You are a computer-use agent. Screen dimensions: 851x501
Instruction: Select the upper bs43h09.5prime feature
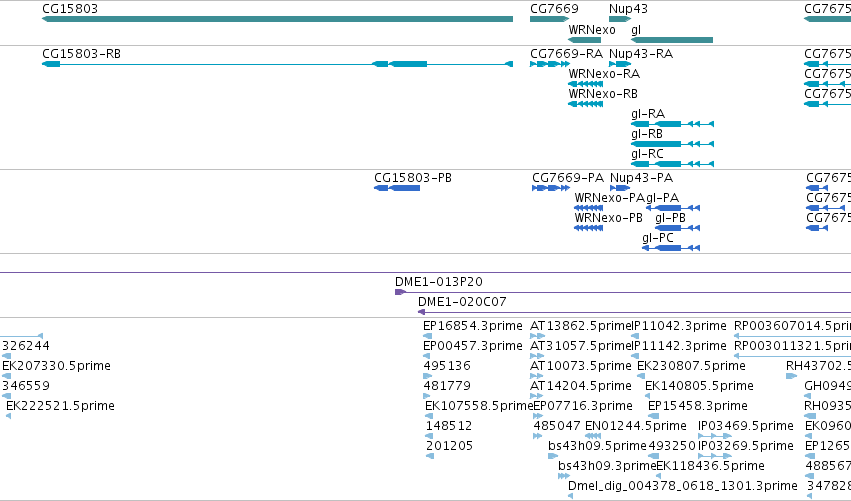pos(553,456)
